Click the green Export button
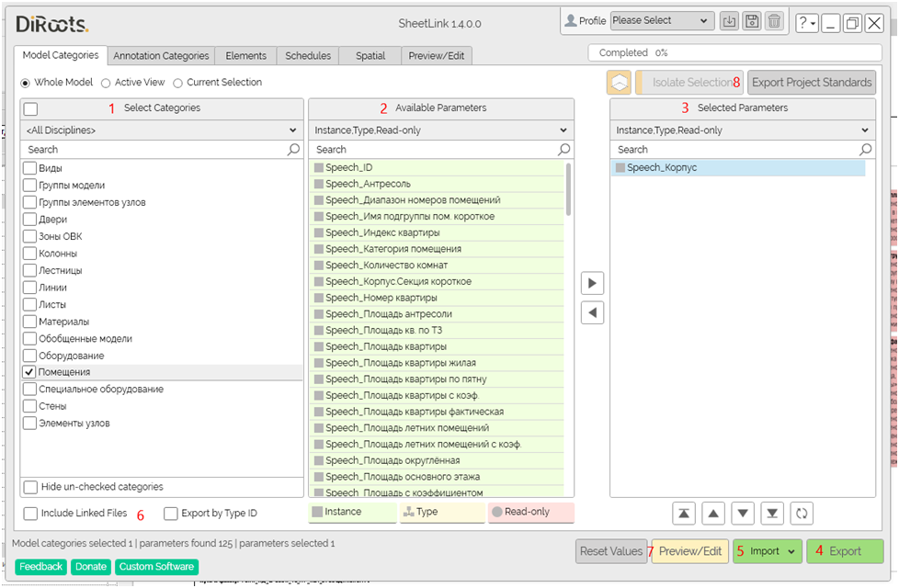 pos(844,551)
